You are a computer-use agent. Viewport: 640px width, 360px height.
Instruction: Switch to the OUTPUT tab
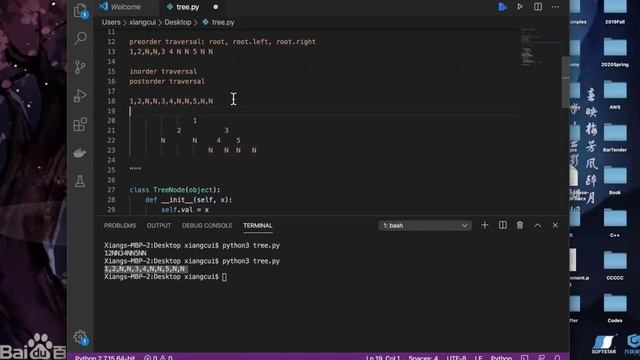[x=159, y=226]
